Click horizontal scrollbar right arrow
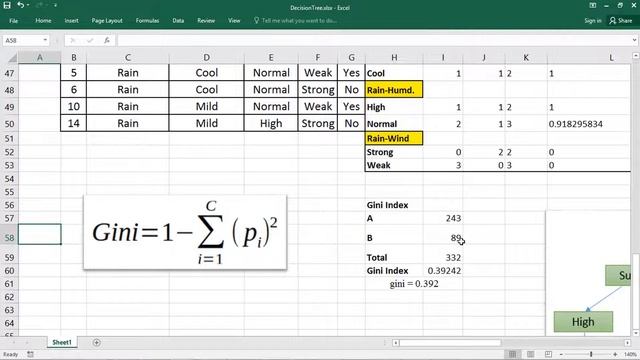The width and height of the screenshot is (640, 360). (x=627, y=343)
